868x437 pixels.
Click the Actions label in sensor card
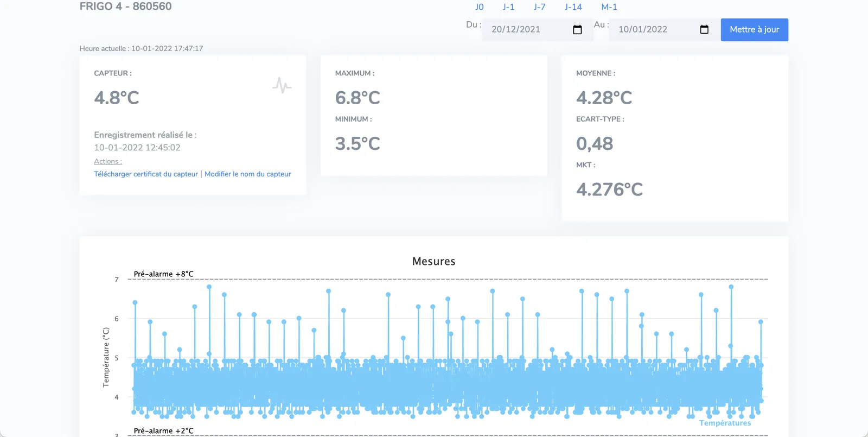pos(108,161)
